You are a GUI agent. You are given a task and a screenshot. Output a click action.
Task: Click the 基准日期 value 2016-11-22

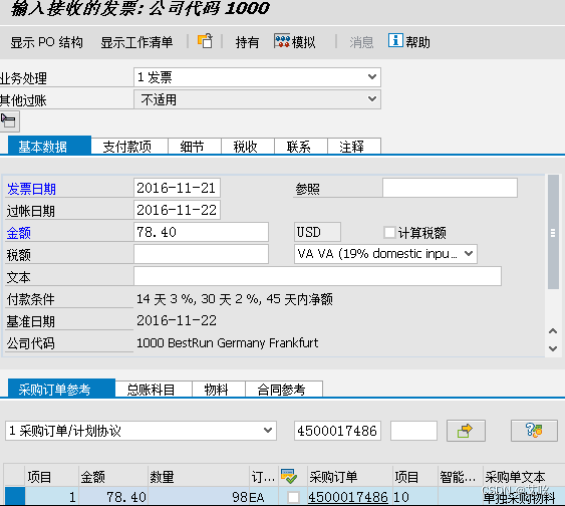tap(177, 320)
